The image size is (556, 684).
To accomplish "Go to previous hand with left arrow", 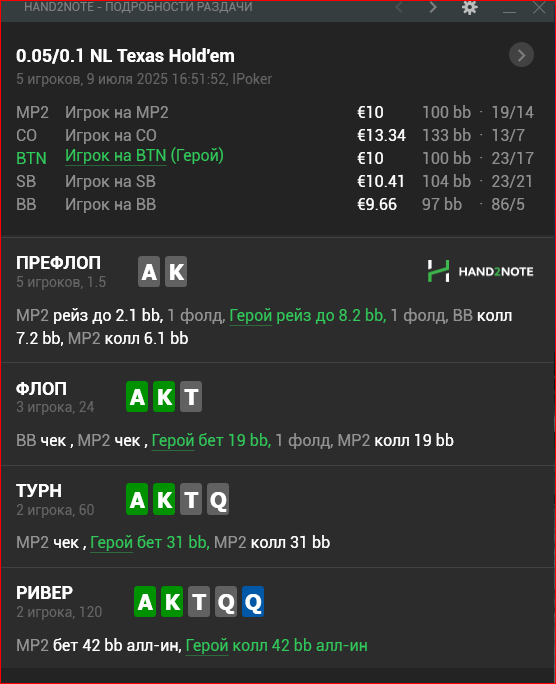I will (x=399, y=7).
